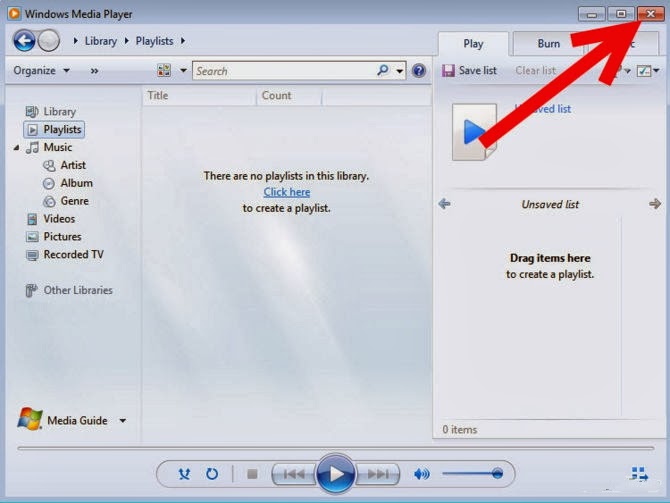
Task: Skip to previous track
Action: [294, 474]
